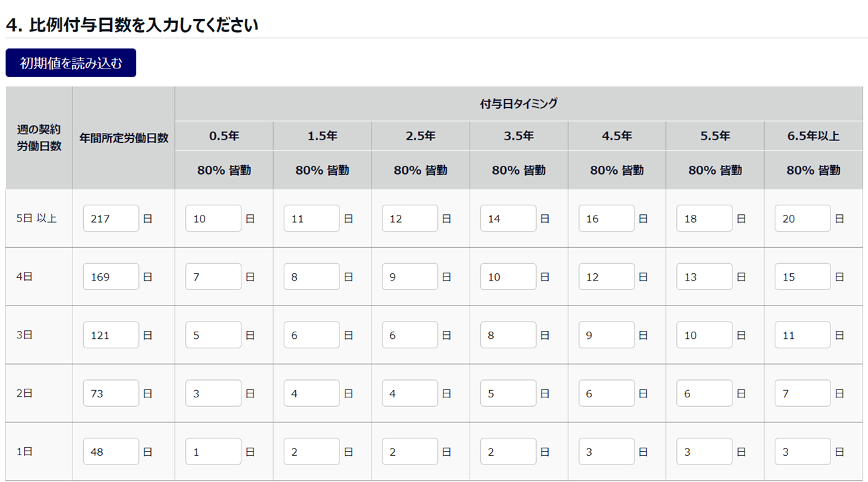Click 0.5年 field in 5日以上 row
This screenshot has width=868, height=482.
[x=213, y=219]
